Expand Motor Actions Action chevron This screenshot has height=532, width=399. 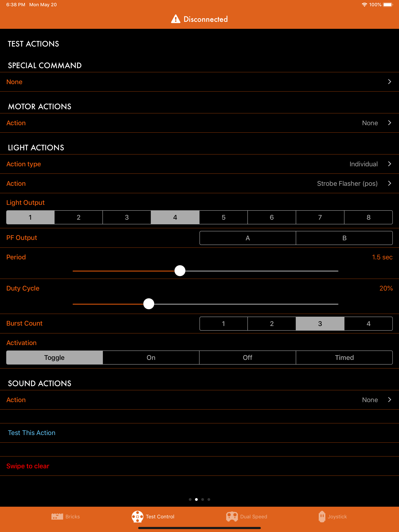coord(390,123)
